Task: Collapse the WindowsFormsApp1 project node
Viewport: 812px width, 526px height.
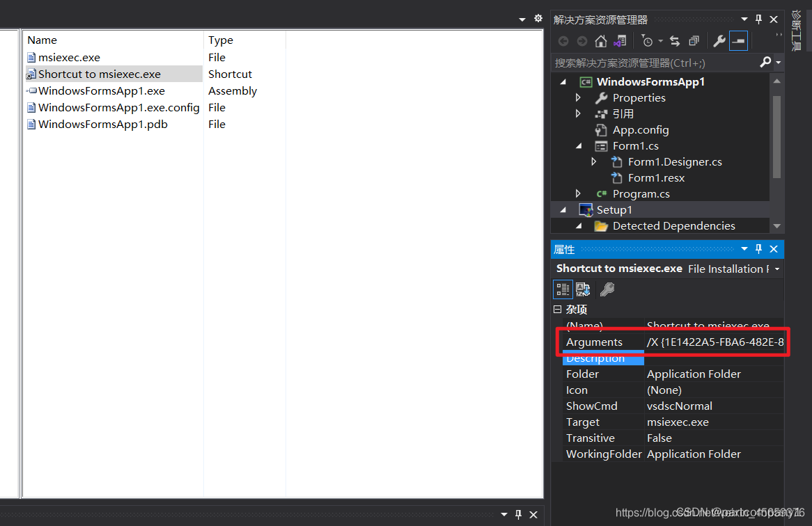Action: [563, 81]
